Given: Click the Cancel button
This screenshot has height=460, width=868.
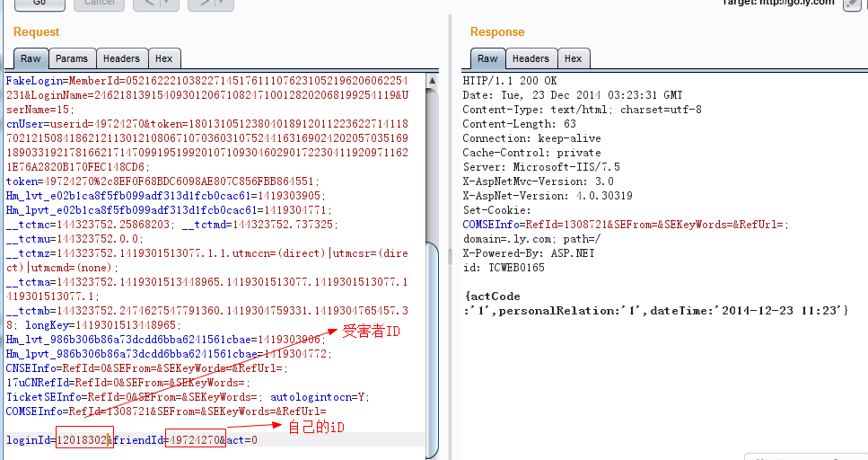Looking at the screenshot, I should click(x=99, y=4).
